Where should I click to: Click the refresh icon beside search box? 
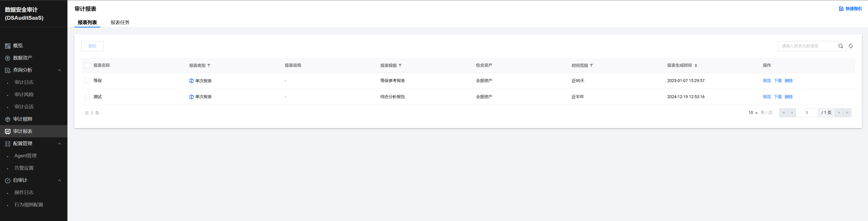coord(851,46)
